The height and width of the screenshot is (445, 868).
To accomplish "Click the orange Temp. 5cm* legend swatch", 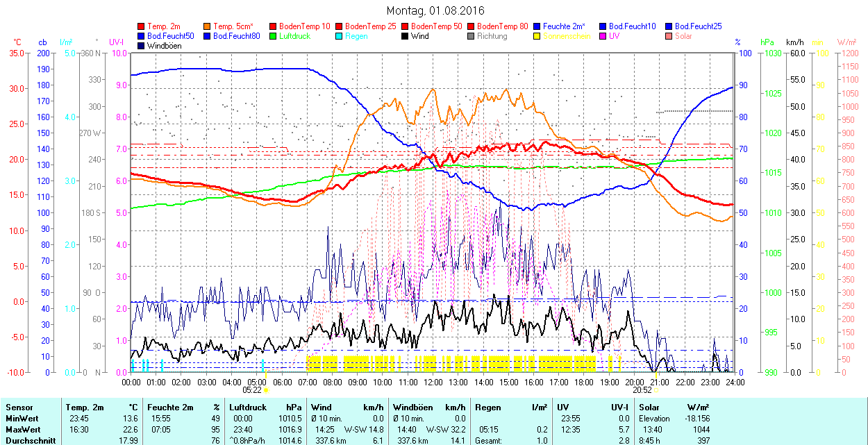I will tap(208, 26).
